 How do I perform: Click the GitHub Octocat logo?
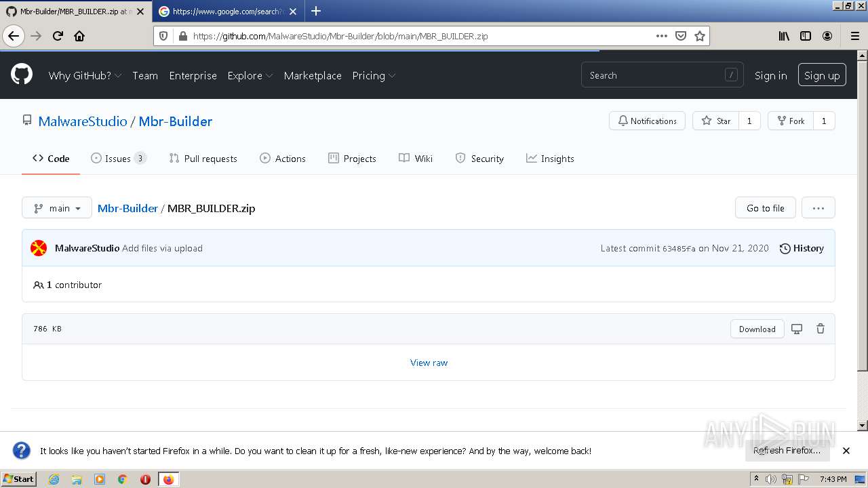(22, 75)
